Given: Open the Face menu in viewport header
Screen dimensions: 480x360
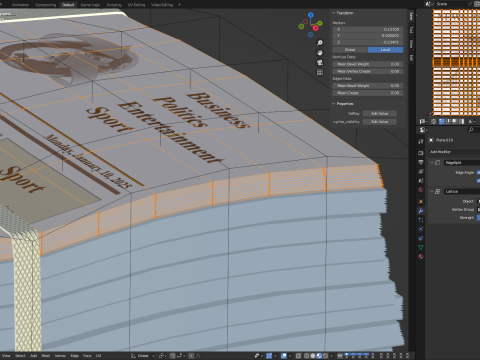Looking at the screenshot, I should pos(87,356).
